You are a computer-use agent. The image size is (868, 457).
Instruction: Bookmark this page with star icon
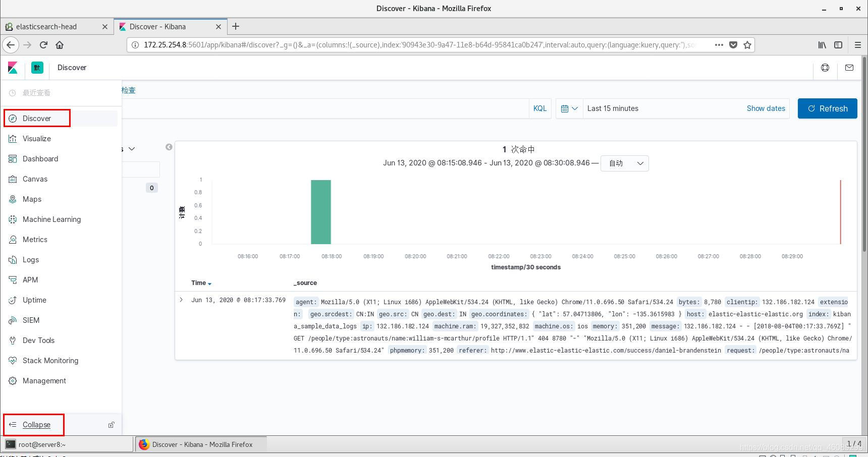747,45
